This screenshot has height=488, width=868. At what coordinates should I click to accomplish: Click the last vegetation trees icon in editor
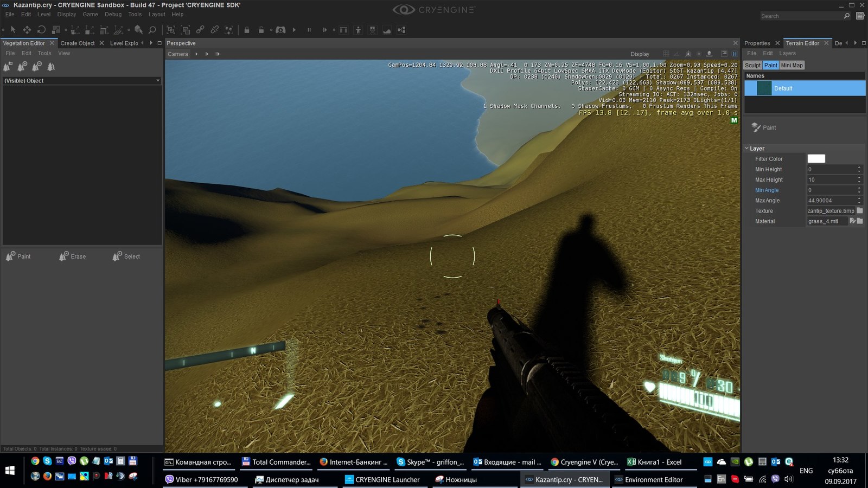click(51, 67)
